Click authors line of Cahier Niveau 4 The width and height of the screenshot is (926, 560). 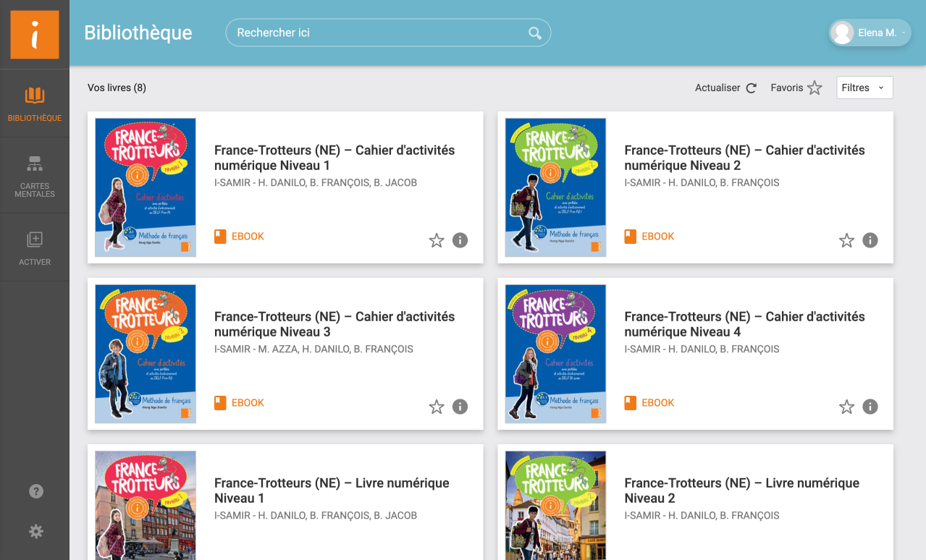[702, 349]
